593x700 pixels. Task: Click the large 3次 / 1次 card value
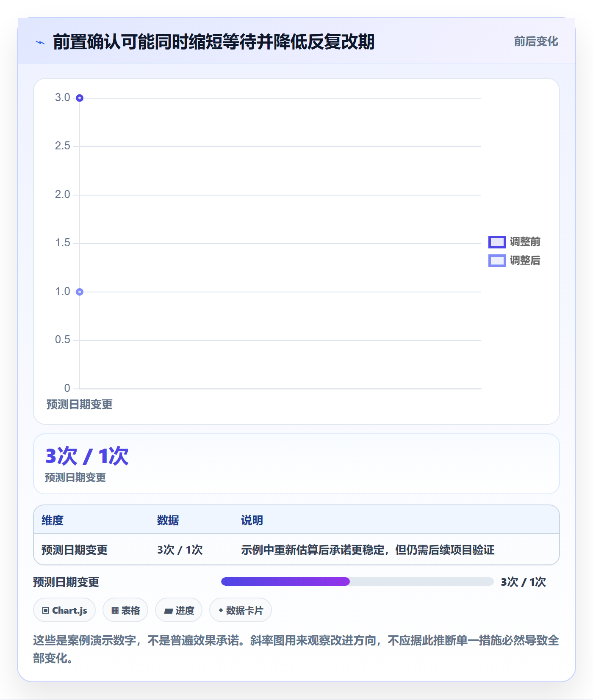coord(87,456)
